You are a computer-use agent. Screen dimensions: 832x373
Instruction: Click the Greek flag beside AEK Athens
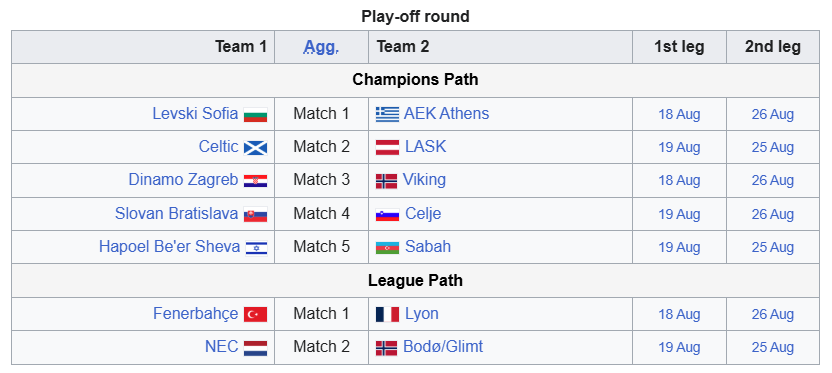point(387,115)
